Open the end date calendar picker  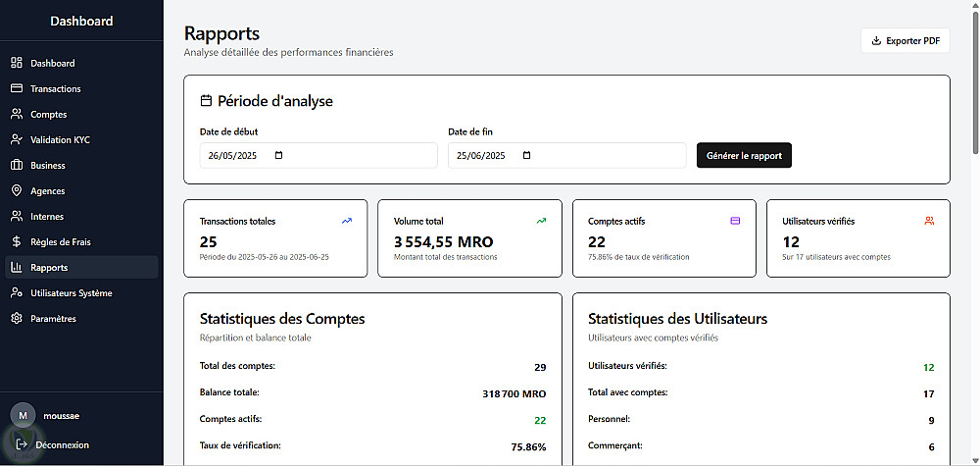(526, 156)
